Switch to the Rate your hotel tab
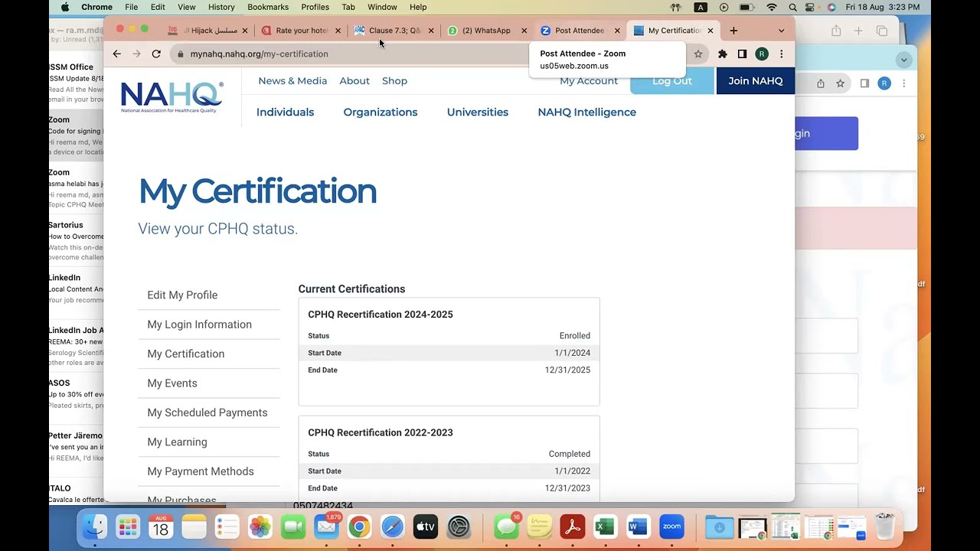980x551 pixels. [x=301, y=31]
